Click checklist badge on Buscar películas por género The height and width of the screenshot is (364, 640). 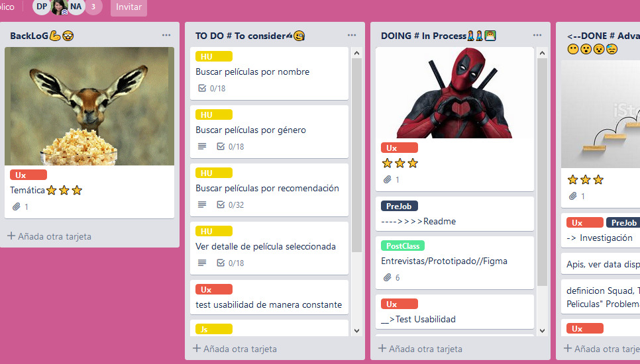(x=230, y=146)
